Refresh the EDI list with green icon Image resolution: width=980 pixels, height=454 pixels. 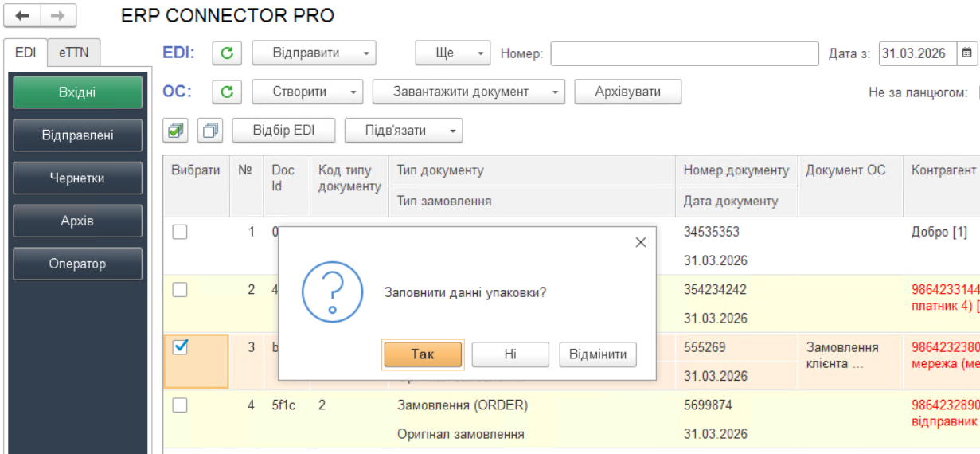[227, 53]
